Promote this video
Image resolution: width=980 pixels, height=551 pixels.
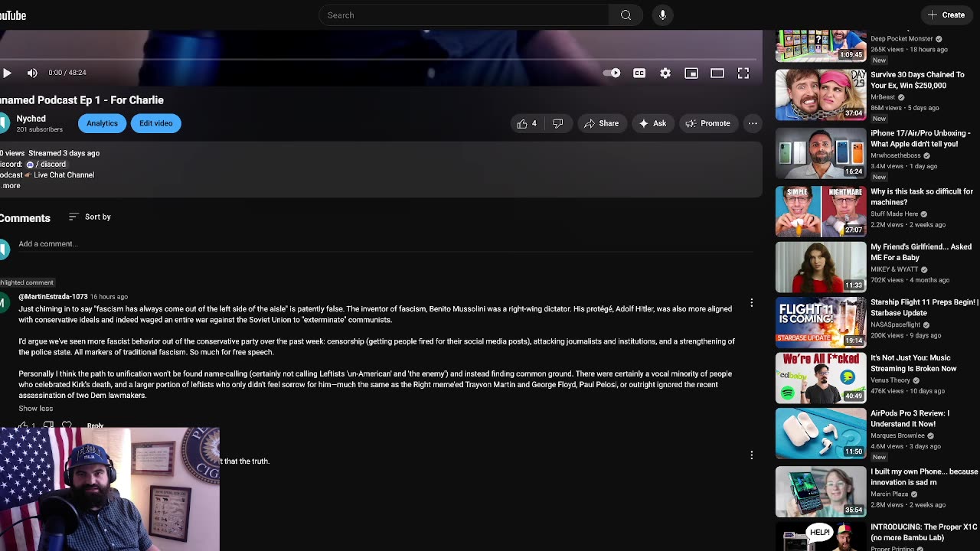[708, 123]
